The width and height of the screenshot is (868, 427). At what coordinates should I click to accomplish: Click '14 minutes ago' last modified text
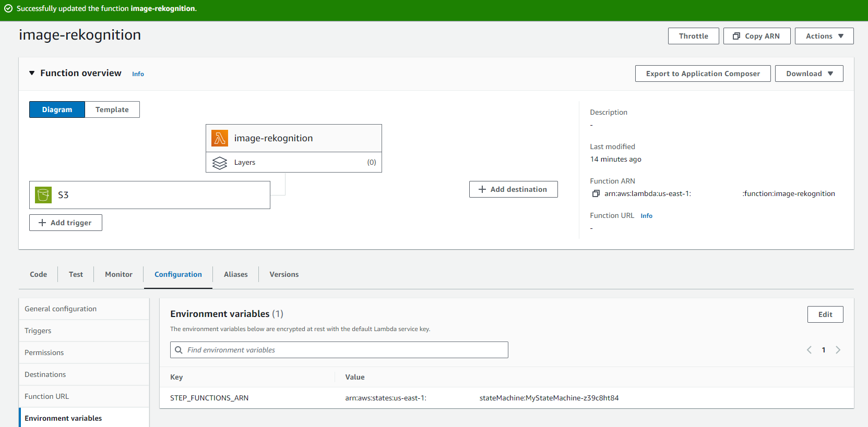[x=615, y=159]
